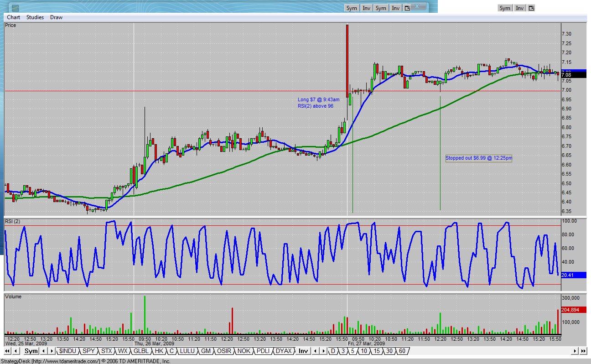The width and height of the screenshot is (591, 364).
Task: Select the GM symbol tab
Action: (x=206, y=351)
